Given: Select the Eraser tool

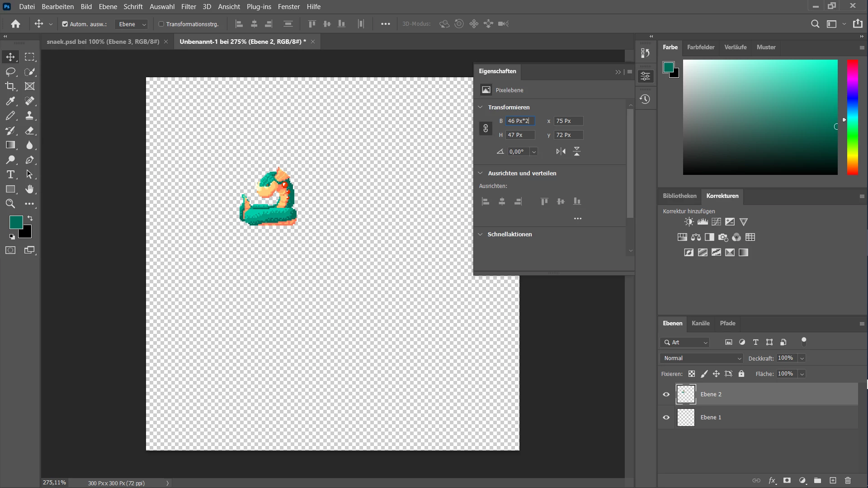Looking at the screenshot, I should click(30, 131).
